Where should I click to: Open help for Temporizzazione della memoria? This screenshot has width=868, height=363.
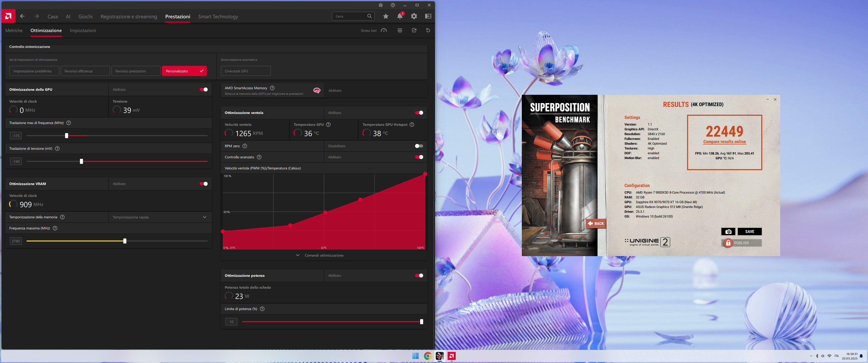[62, 217]
